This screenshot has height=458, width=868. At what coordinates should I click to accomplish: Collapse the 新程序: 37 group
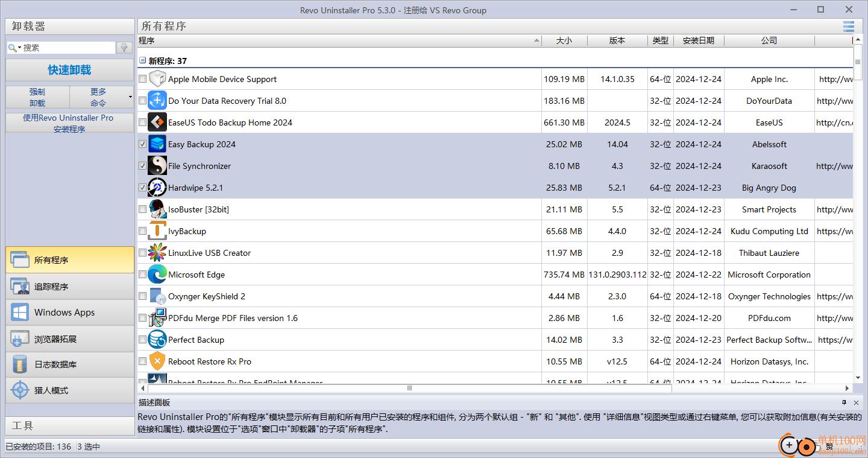tap(143, 60)
